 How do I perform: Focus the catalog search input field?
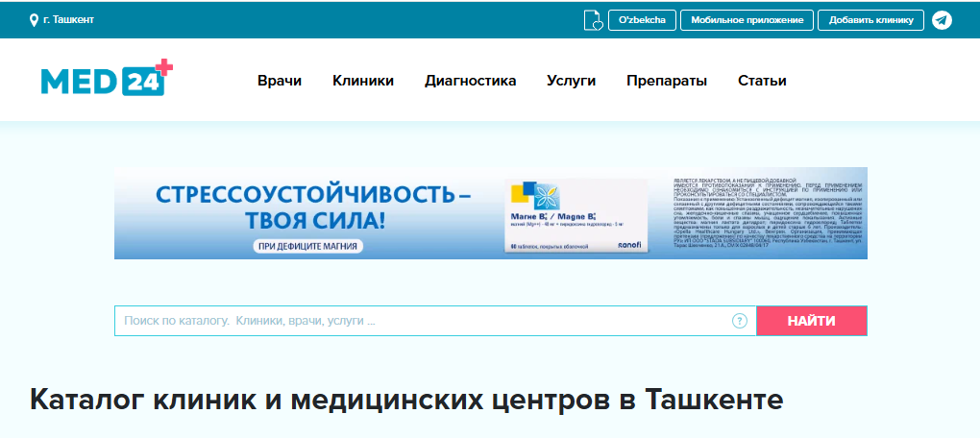(x=435, y=321)
